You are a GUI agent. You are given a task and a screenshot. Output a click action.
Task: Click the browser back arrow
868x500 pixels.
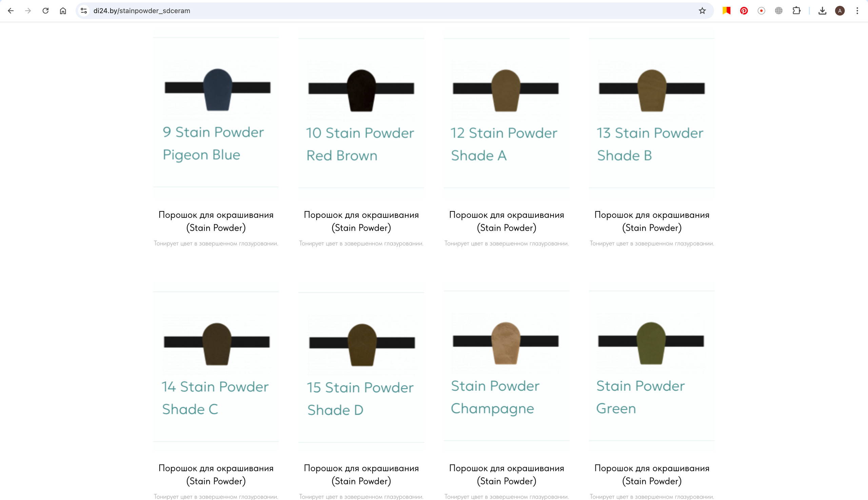(11, 11)
